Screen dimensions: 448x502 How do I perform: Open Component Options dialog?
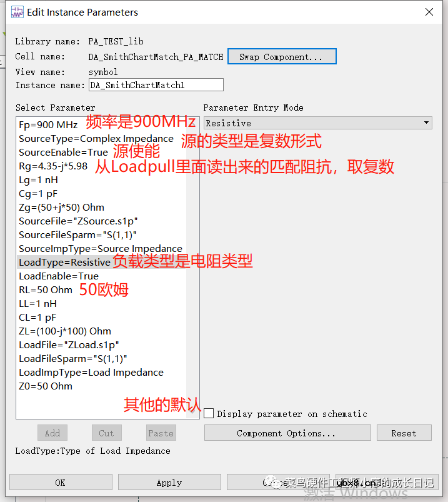tap(287, 433)
